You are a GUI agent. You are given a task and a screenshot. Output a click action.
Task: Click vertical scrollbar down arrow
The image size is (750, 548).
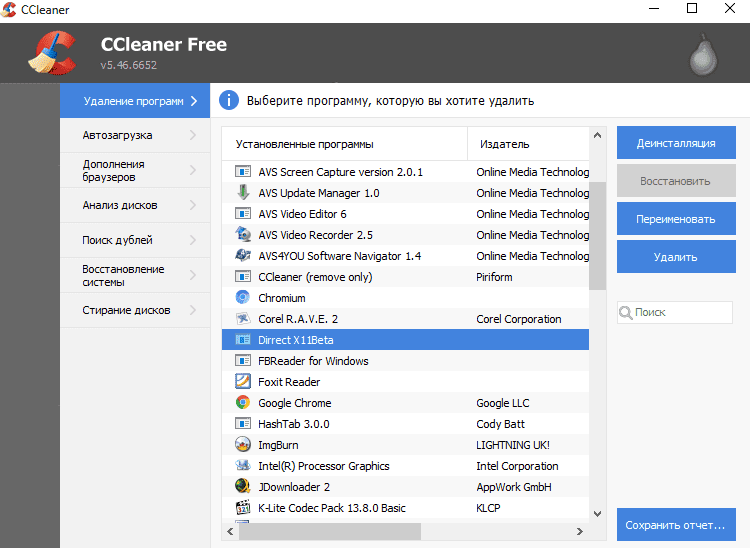(597, 514)
